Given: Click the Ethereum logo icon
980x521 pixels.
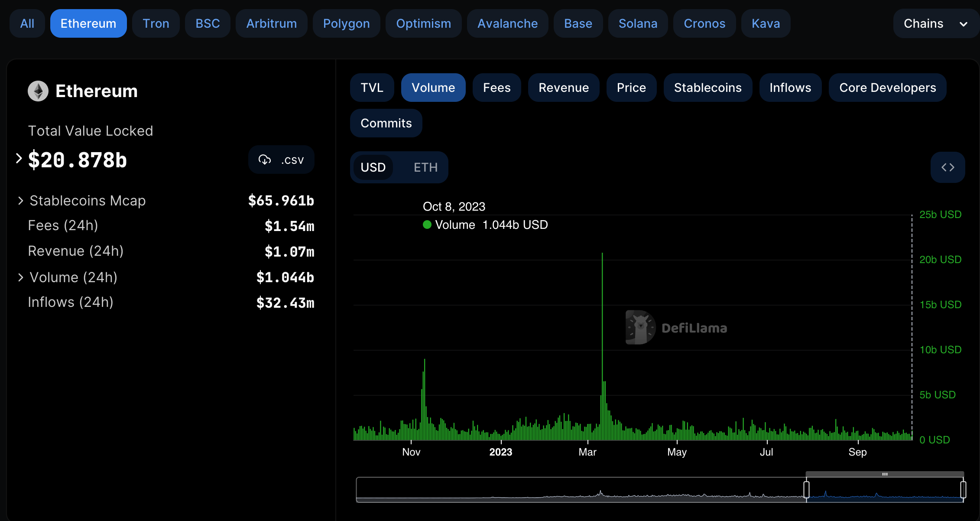Looking at the screenshot, I should tap(38, 91).
